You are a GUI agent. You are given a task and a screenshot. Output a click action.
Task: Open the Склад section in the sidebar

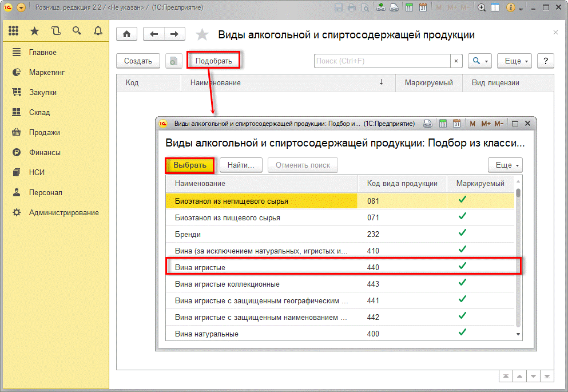click(x=39, y=112)
